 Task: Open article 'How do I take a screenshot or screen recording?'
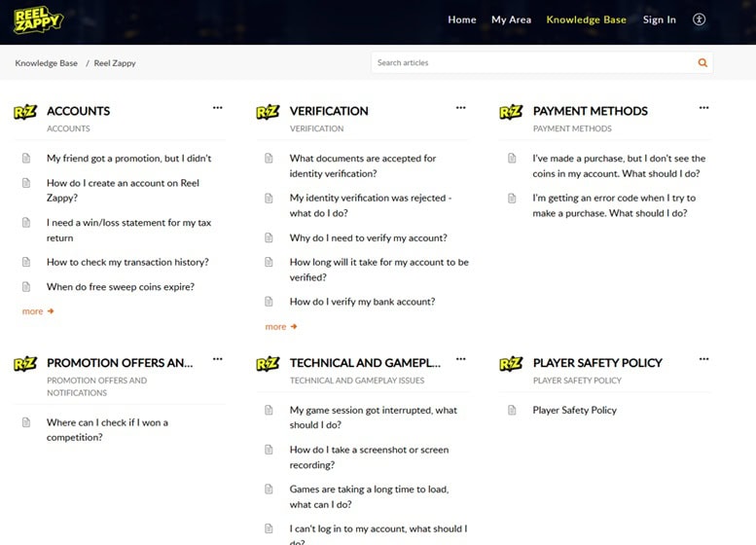369,457
